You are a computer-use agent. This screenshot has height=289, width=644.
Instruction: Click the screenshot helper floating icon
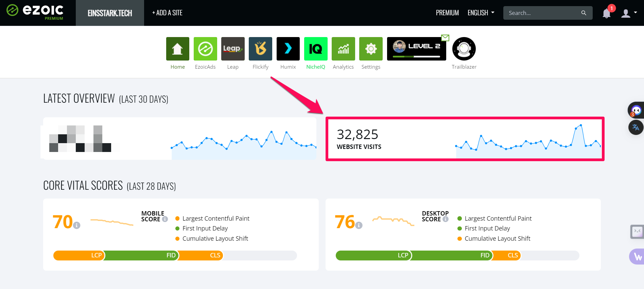[637, 232]
